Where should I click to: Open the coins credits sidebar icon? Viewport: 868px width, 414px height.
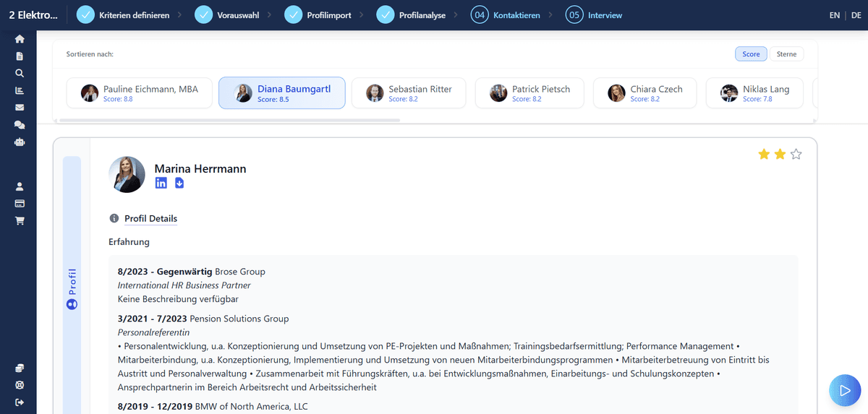pyautogui.click(x=20, y=368)
